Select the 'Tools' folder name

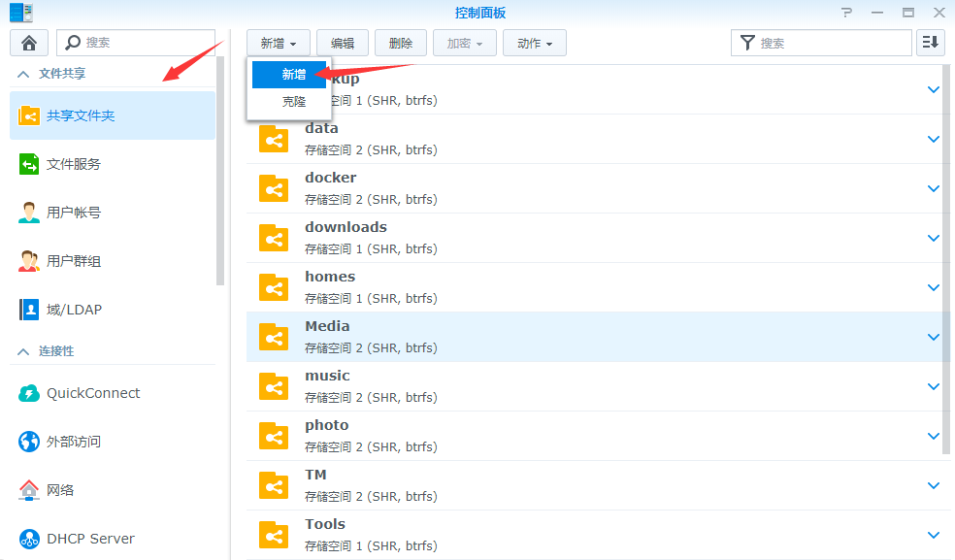[x=325, y=524]
